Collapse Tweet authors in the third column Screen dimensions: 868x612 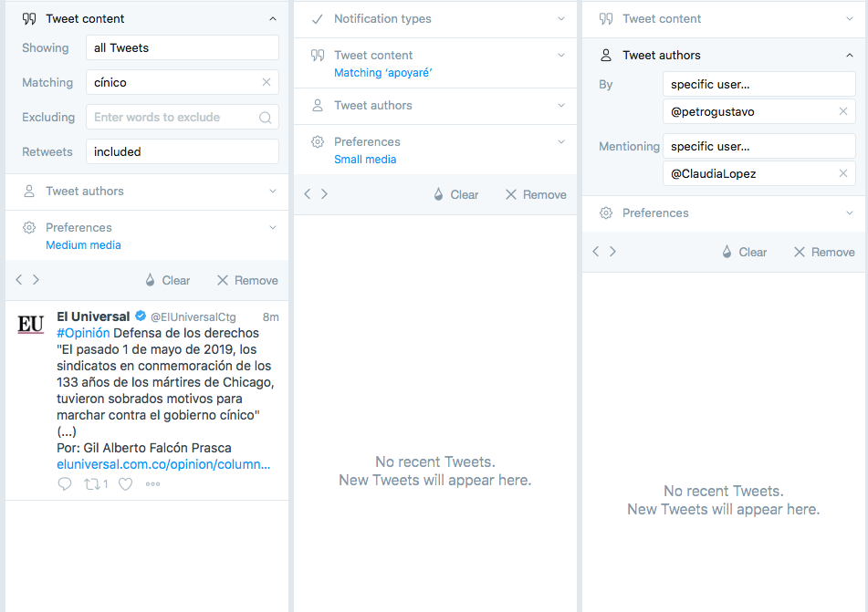[x=849, y=56]
